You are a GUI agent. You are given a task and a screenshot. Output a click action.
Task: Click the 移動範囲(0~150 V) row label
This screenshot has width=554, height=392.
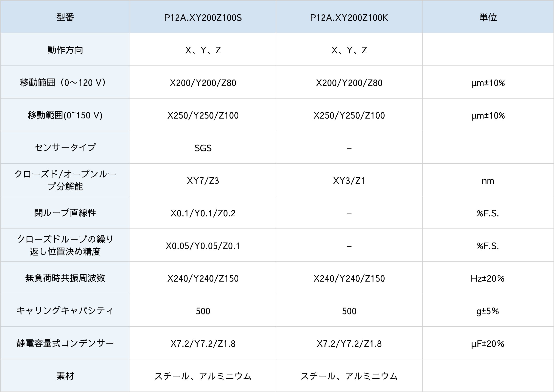click(65, 115)
